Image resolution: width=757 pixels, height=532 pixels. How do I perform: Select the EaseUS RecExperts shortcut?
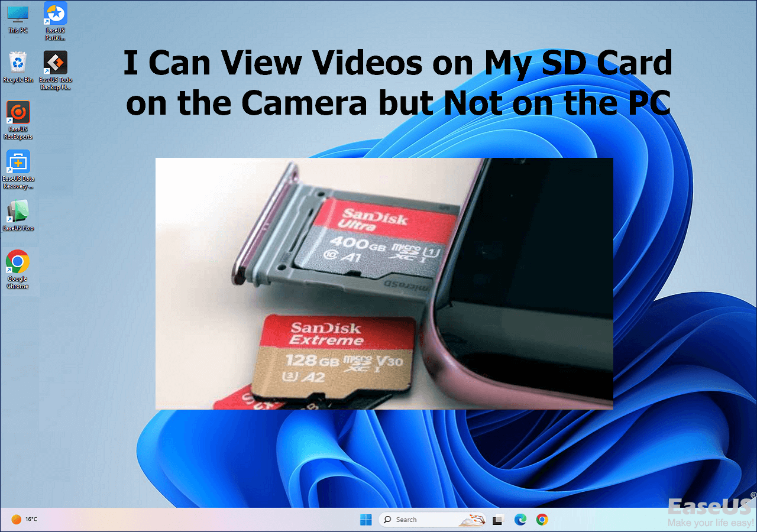18,121
